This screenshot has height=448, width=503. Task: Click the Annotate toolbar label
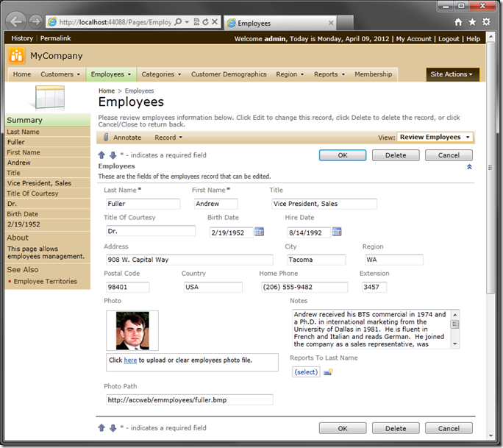pos(127,138)
